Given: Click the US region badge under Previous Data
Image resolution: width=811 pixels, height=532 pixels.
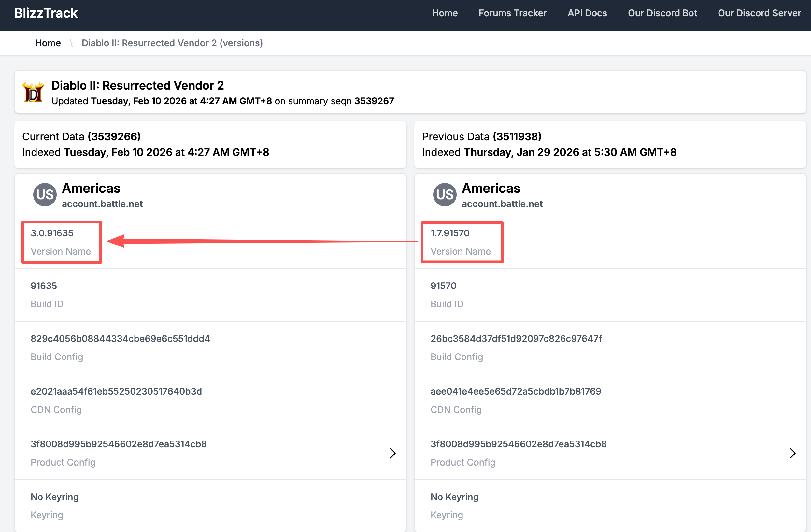Looking at the screenshot, I should tap(444, 194).
